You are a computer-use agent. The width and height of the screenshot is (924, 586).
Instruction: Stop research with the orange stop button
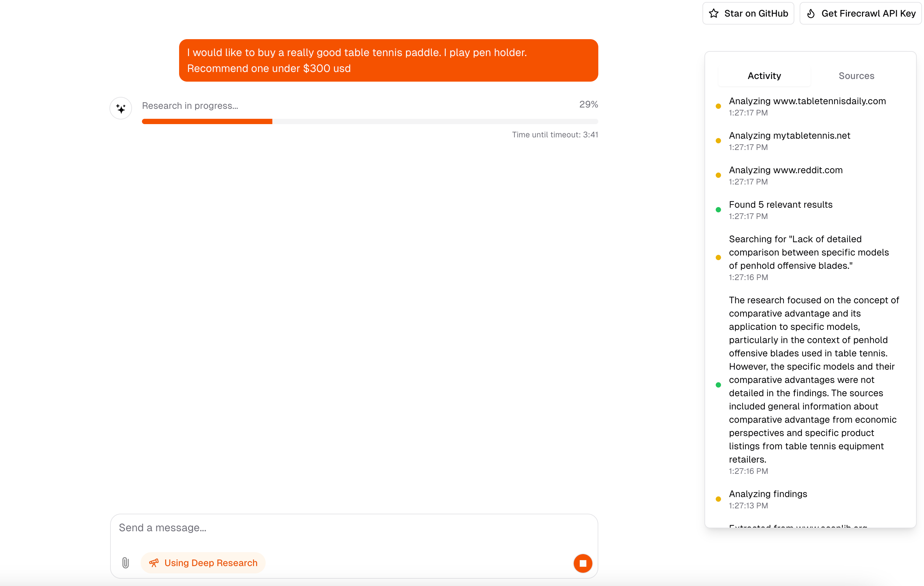582,563
